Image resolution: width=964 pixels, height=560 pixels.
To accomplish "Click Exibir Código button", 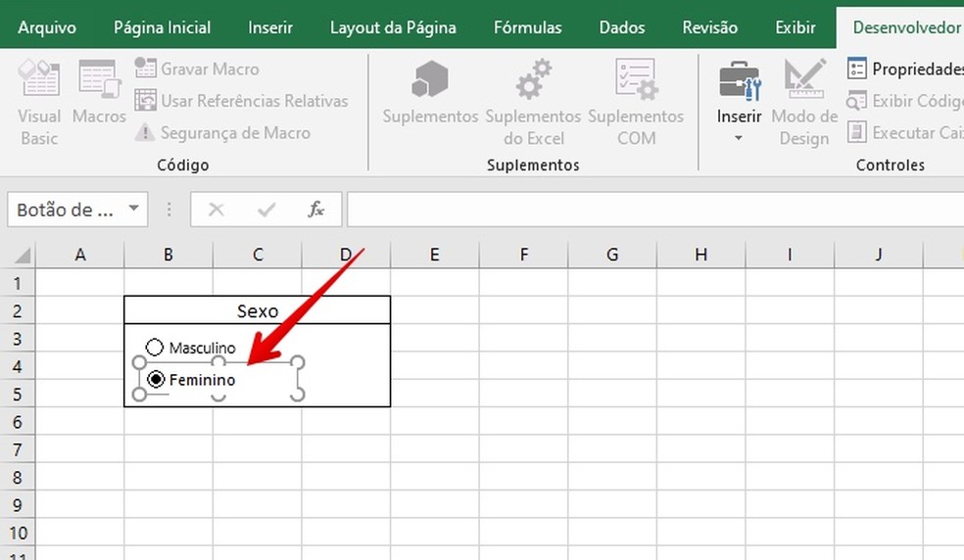I will [905, 101].
